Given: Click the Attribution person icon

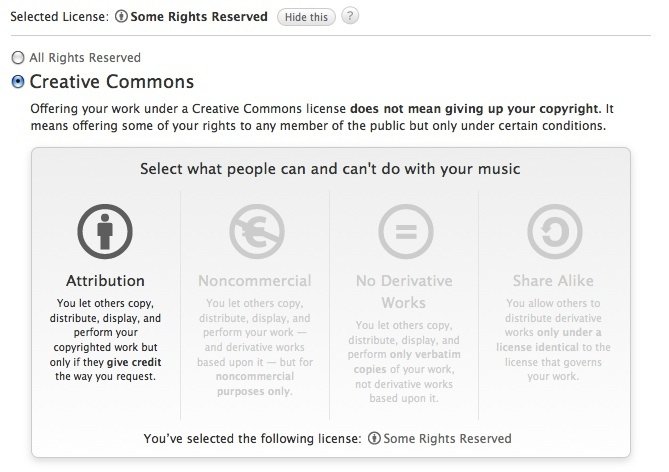Looking at the screenshot, I should tap(105, 230).
